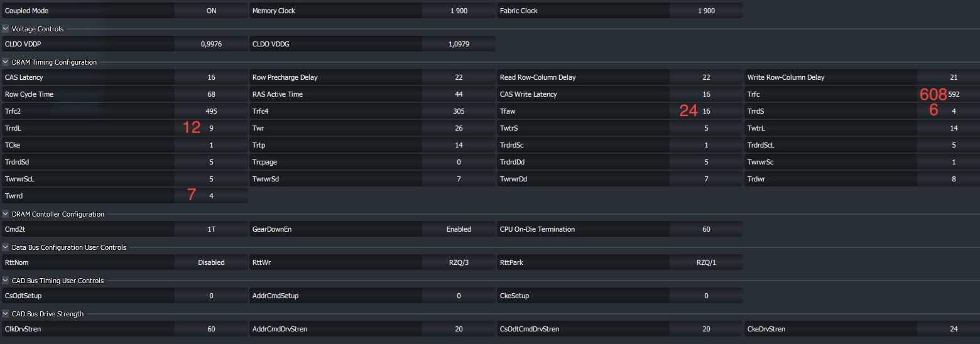Open the RttPark RZQ/1 dropdown

click(706, 262)
